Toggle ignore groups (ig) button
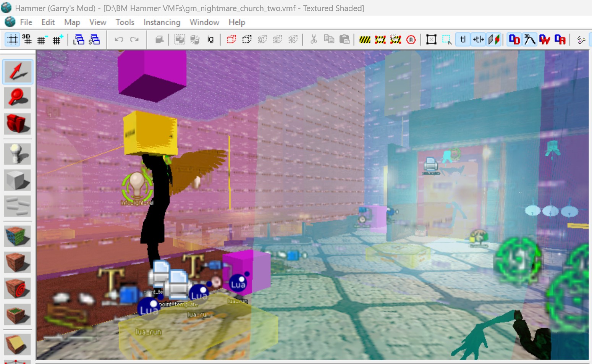Viewport: 592px width, 364px height. [210, 39]
